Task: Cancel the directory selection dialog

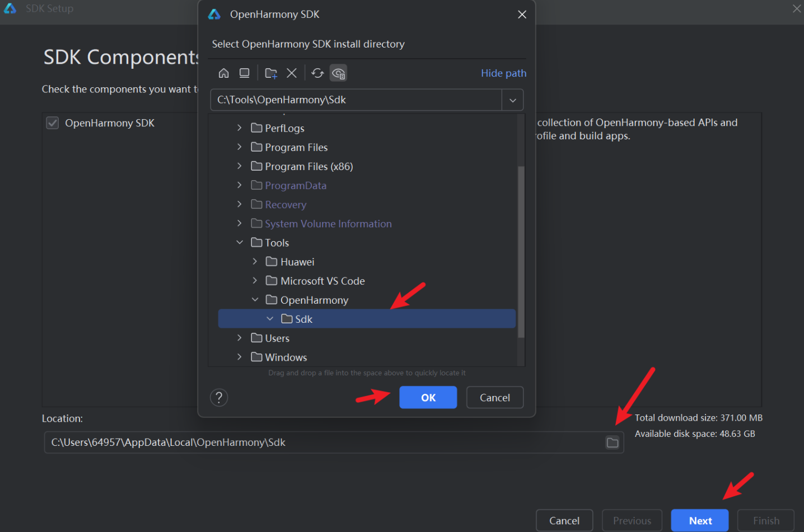Action: (495, 398)
